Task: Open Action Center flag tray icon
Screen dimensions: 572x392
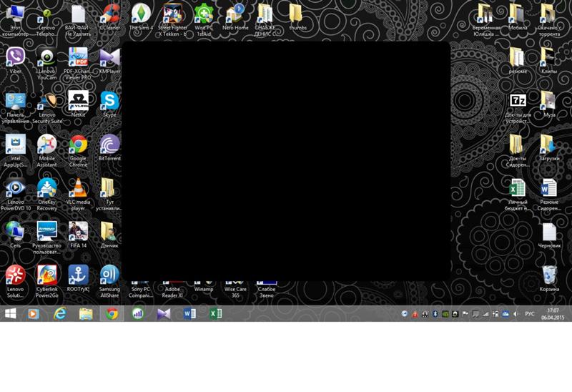Action: pyautogui.click(x=465, y=314)
